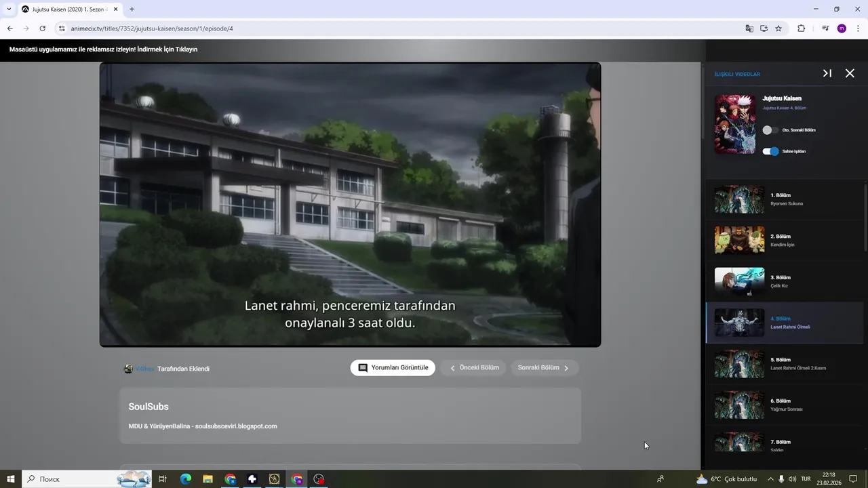Viewport: 868px width, 488px height.
Task: Click the weather 6°C Çok bulutlu widget
Action: (726, 479)
